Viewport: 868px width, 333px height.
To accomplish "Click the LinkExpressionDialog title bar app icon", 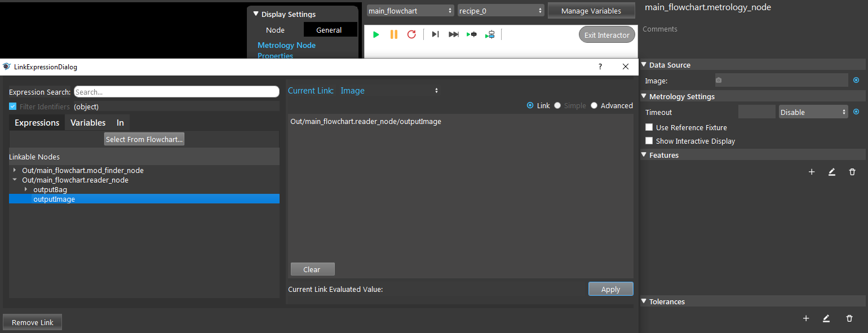I will 7,66.
